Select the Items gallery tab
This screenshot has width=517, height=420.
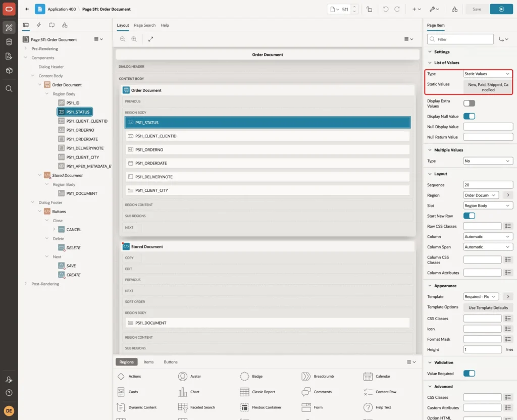[x=149, y=362]
